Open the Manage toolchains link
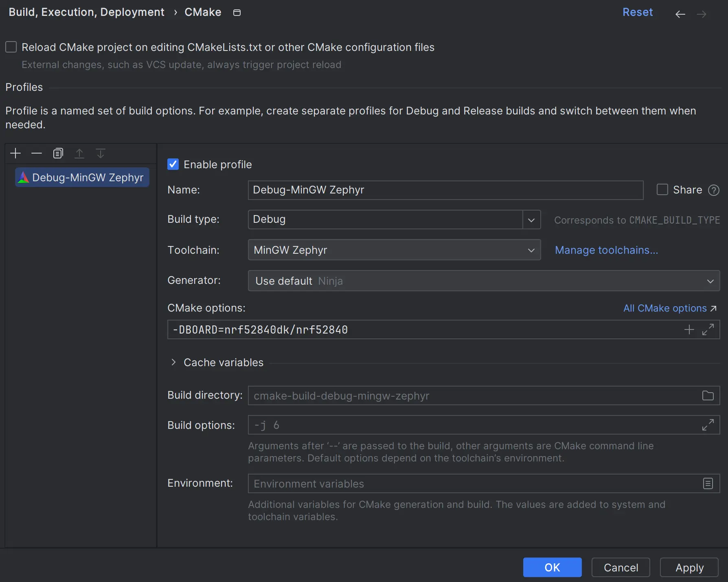The width and height of the screenshot is (728, 582). tap(606, 250)
